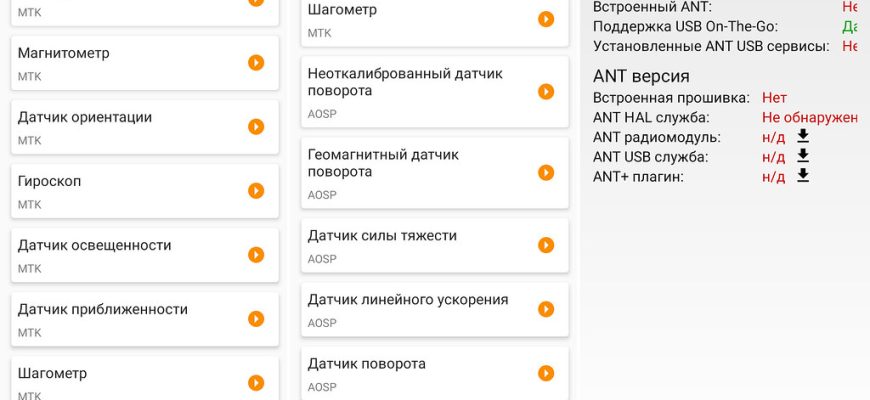Open Магнитометр sensor arrow icon
The image size is (870, 400).
(256, 62)
